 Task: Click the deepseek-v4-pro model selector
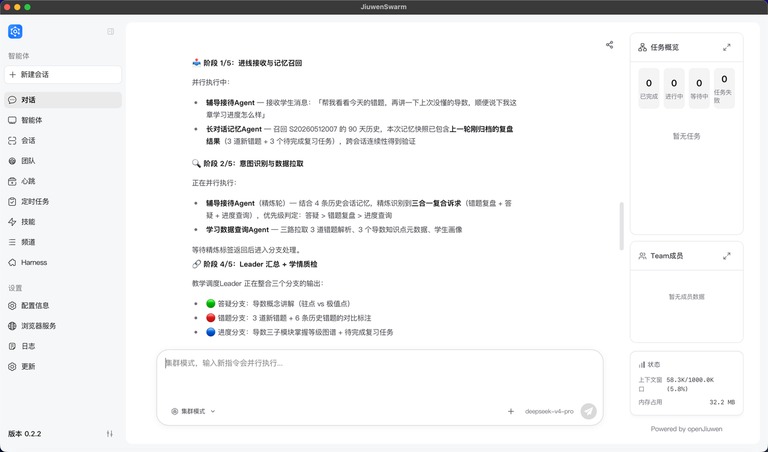[549, 411]
